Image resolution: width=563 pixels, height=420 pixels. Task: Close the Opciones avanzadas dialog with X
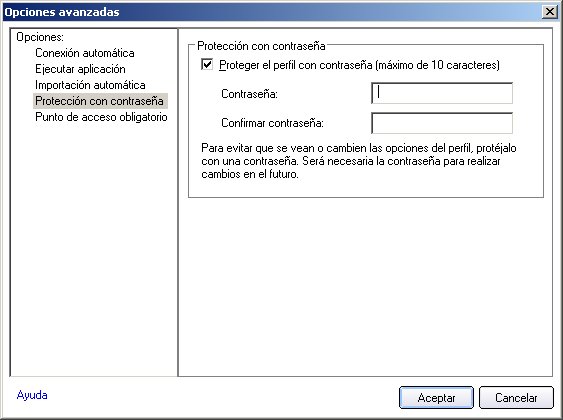click(550, 12)
